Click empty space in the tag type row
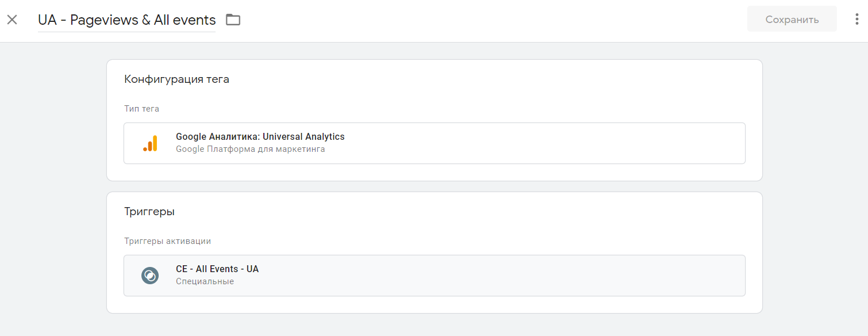Image resolution: width=868 pixels, height=336 pixels. coord(517,143)
